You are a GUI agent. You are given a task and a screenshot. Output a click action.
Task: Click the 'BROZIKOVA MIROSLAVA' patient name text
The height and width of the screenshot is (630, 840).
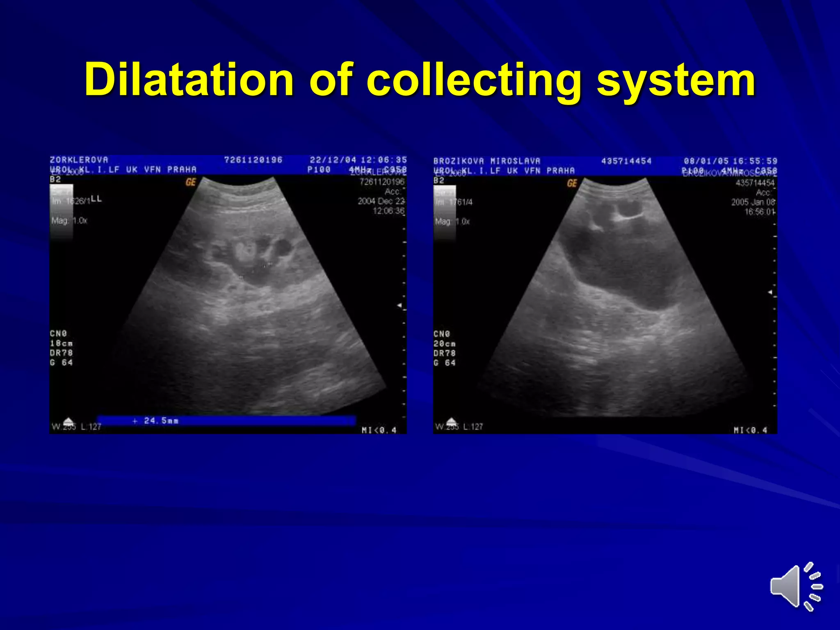click(x=487, y=161)
